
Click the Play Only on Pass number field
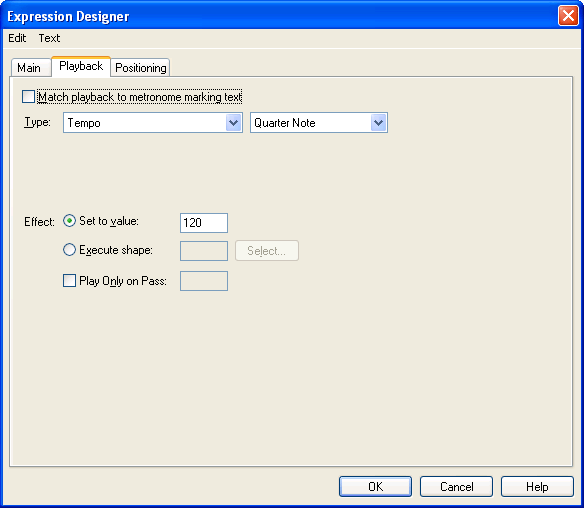point(204,281)
